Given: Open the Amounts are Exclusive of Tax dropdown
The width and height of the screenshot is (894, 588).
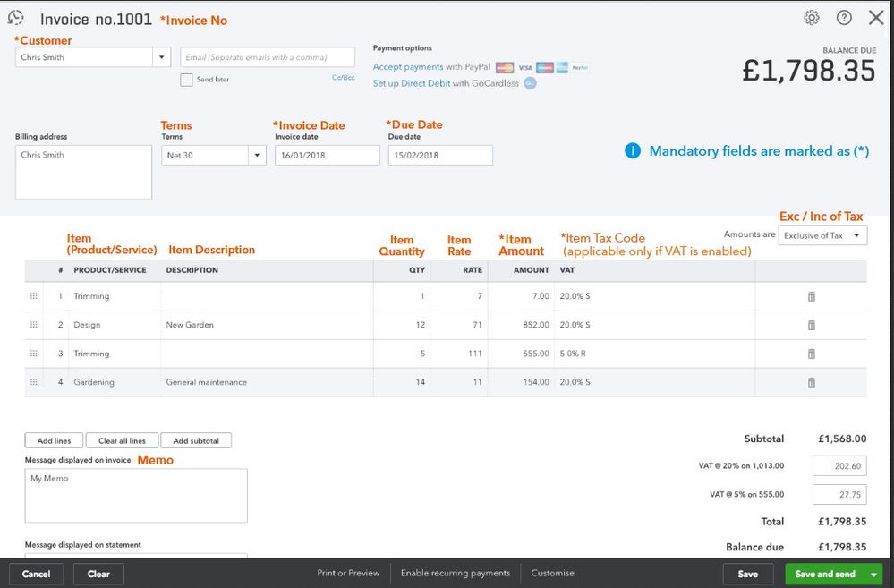Looking at the screenshot, I should [x=822, y=235].
